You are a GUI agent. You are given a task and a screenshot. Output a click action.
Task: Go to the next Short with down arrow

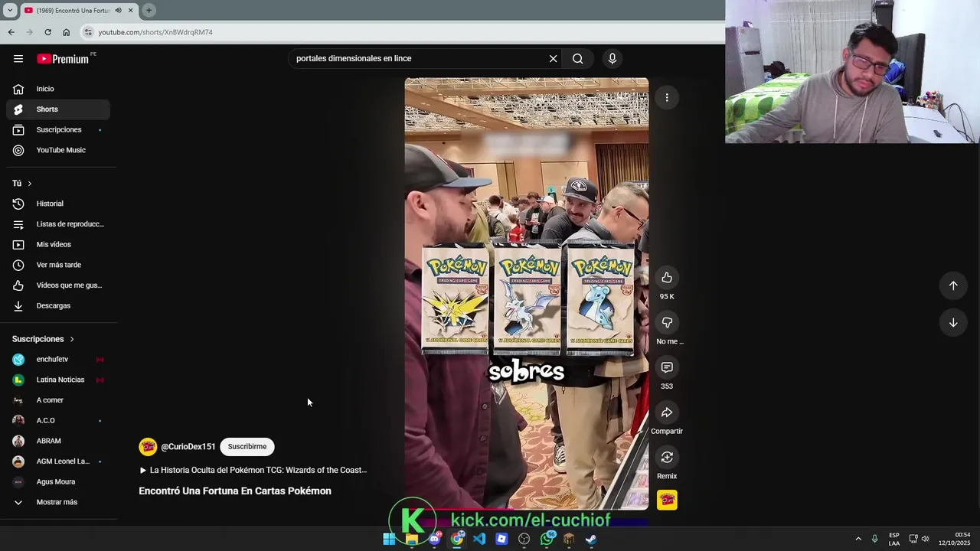coord(953,323)
